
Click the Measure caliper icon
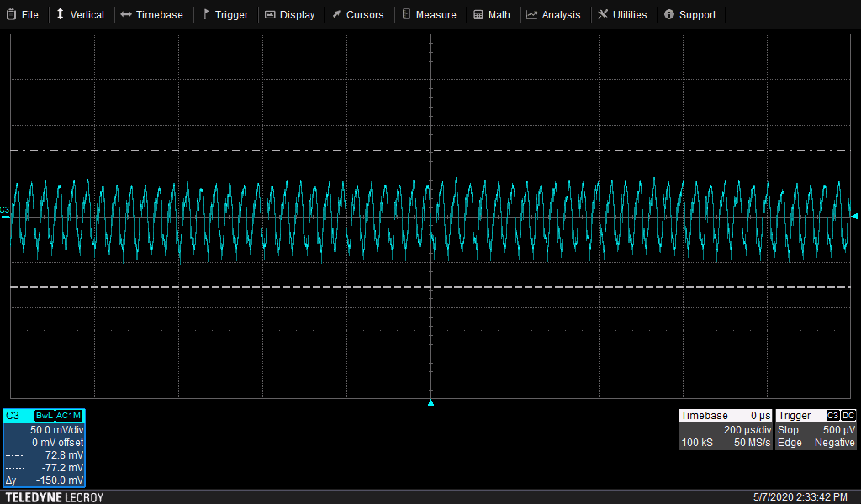[x=408, y=14]
